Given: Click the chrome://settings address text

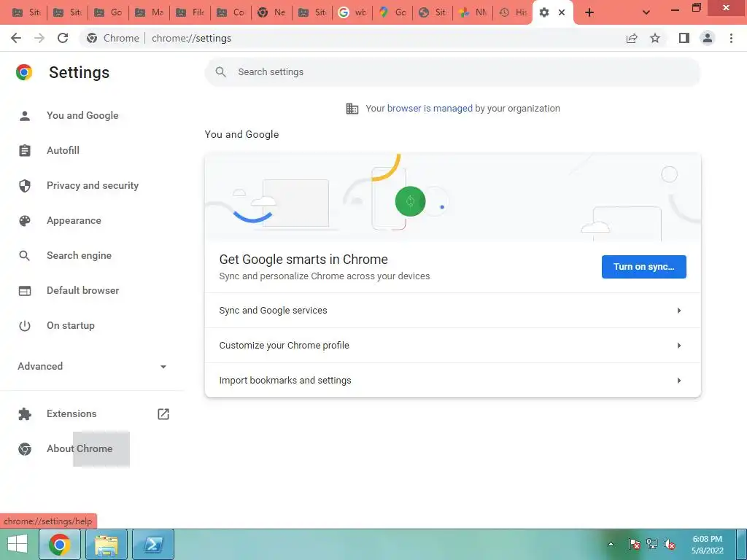Looking at the screenshot, I should [x=192, y=38].
